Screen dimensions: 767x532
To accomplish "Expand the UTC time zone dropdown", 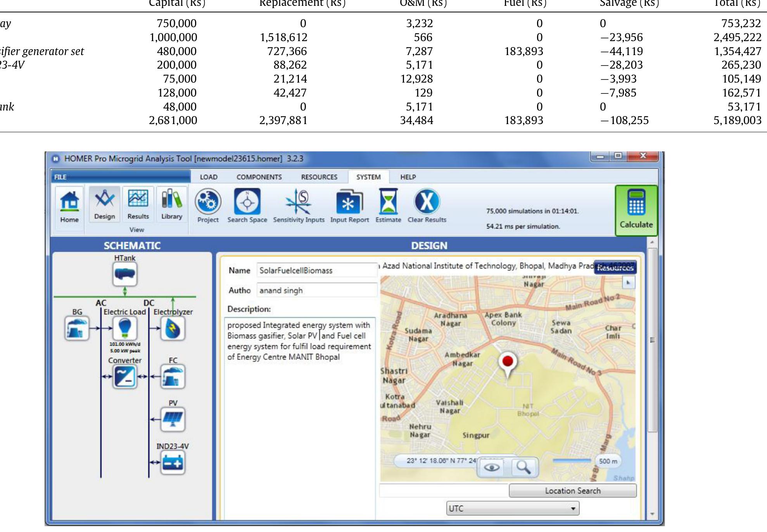I will [573, 508].
